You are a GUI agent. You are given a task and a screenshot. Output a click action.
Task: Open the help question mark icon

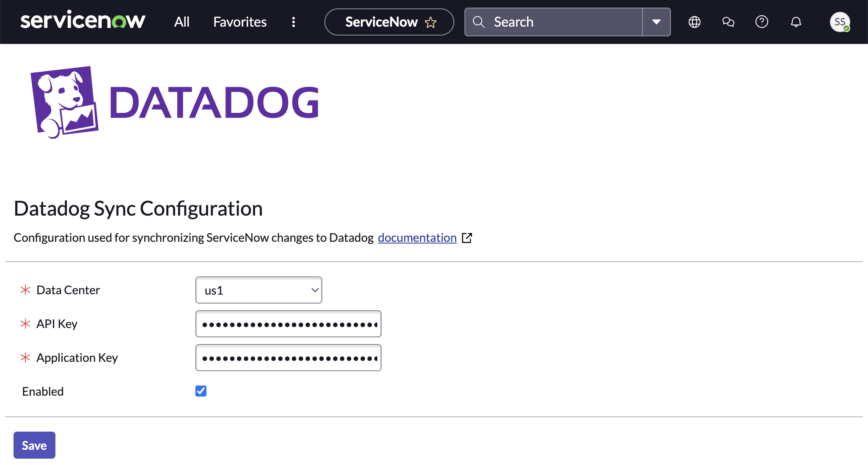tap(761, 22)
